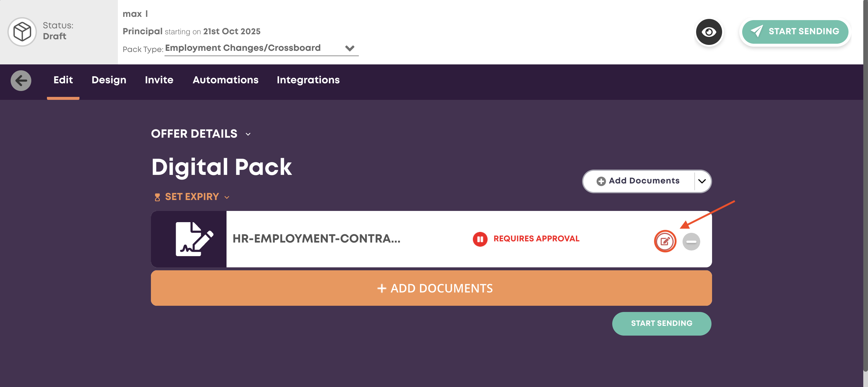
Task: Open the HR-EMPLOYMENT-CONTRA document row
Action: point(316,239)
